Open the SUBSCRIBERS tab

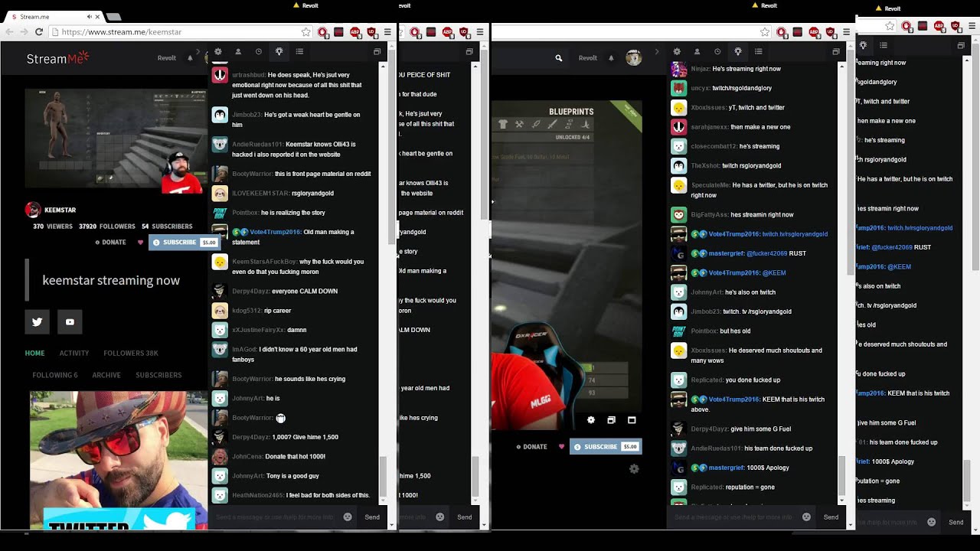(158, 376)
